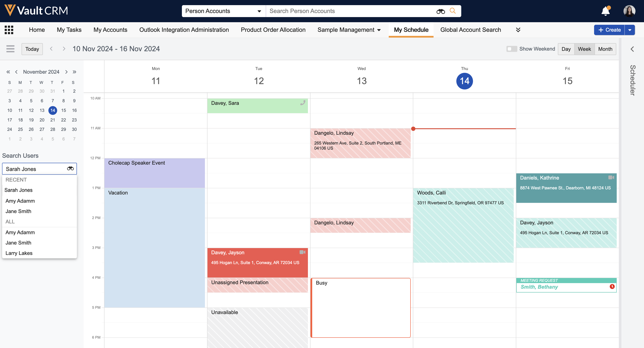Jump to next year in mini calendar

(x=74, y=72)
